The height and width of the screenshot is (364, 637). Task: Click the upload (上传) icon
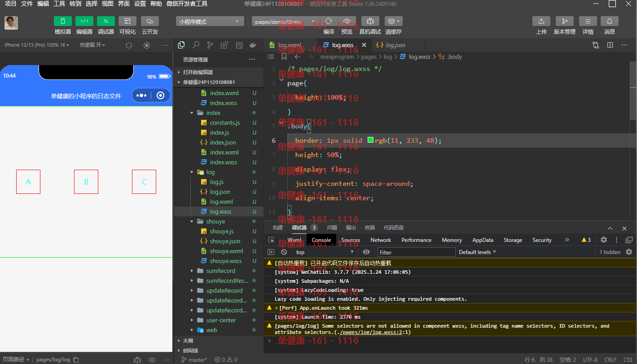click(541, 21)
